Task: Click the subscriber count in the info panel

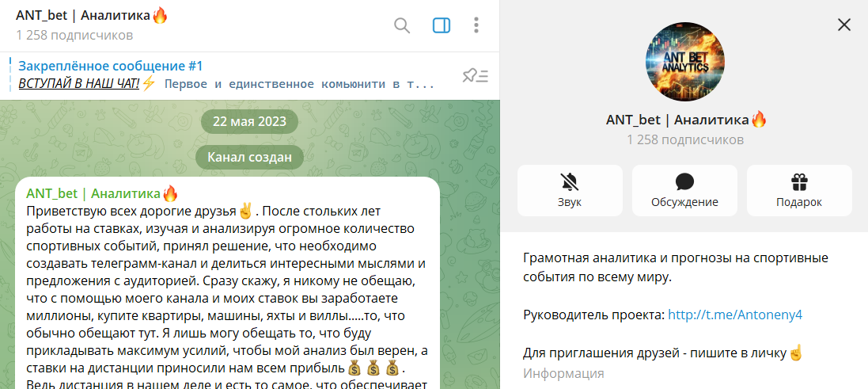Action: click(x=685, y=139)
